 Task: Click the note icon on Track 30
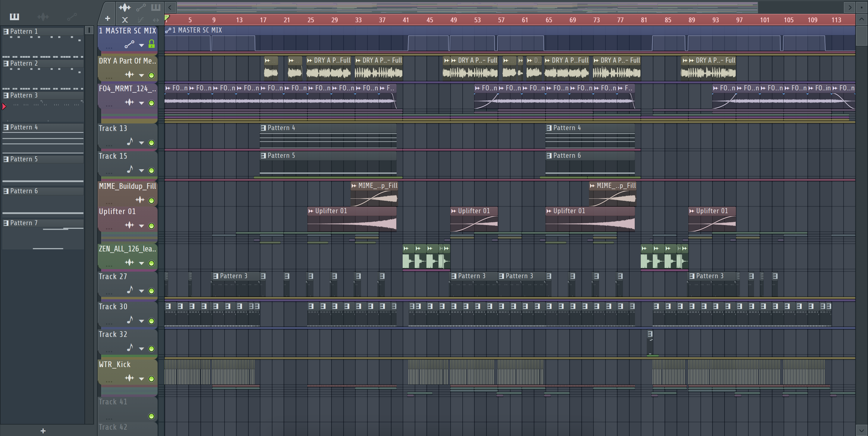coord(130,320)
